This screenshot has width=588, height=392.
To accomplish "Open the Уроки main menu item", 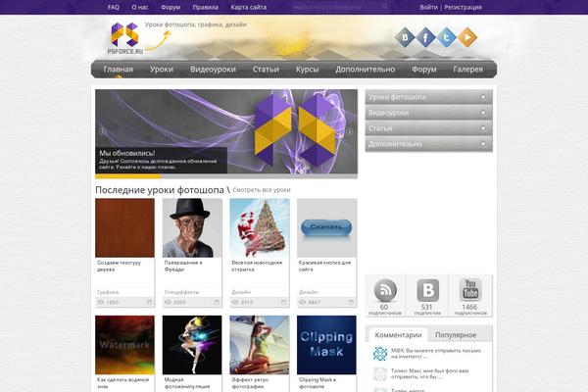I will pyautogui.click(x=162, y=70).
